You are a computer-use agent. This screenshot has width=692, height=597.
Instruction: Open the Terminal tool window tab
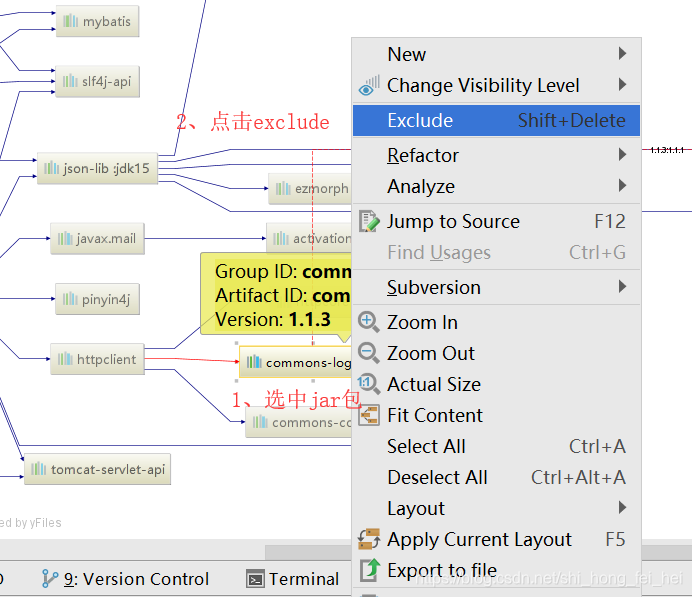pos(293,579)
